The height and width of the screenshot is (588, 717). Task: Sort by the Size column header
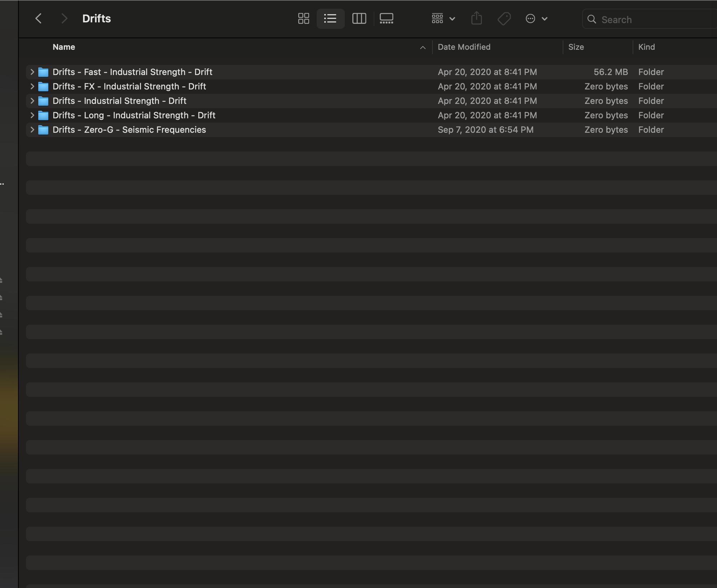click(x=576, y=47)
